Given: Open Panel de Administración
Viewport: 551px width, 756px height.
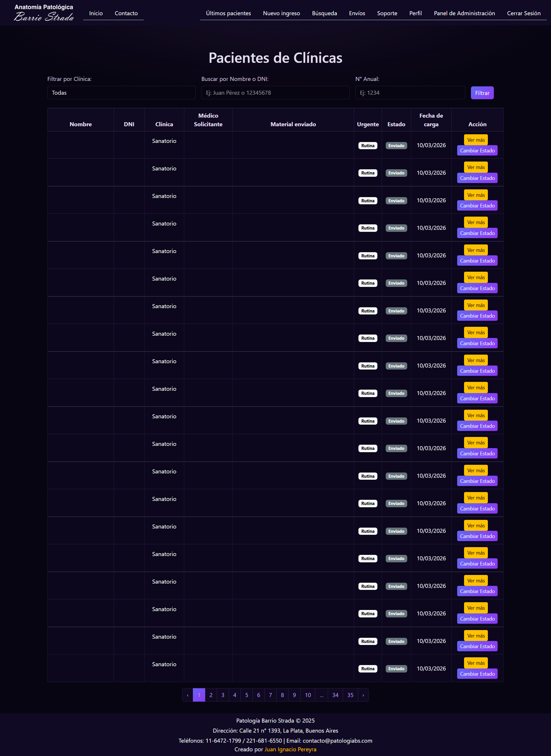Looking at the screenshot, I should click(x=464, y=13).
